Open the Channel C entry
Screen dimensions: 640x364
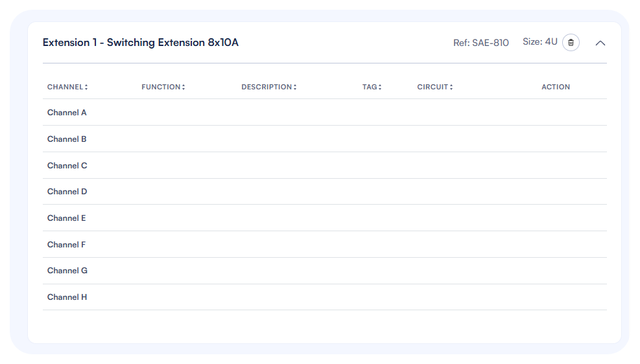tap(67, 166)
